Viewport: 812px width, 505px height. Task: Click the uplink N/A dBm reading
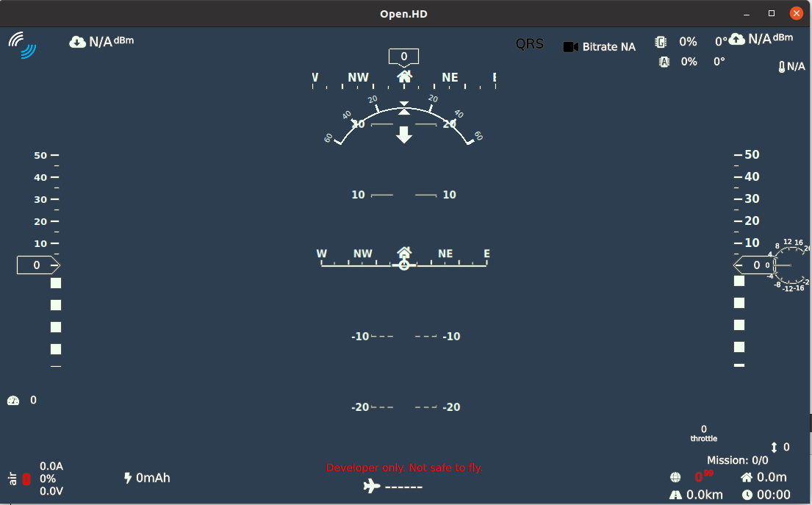point(771,38)
